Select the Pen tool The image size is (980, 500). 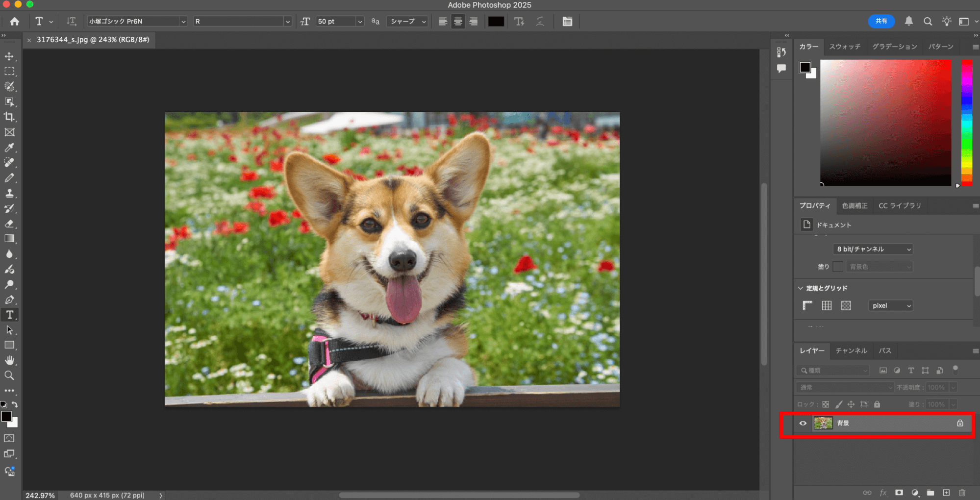click(x=9, y=300)
